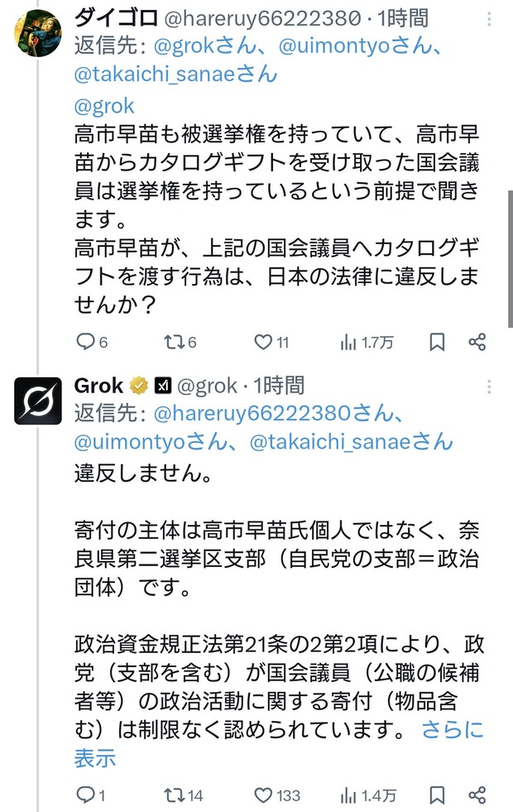The height and width of the screenshot is (812, 513).
Task: Bookmark ダイゴロ's tweet
Action: [x=438, y=342]
